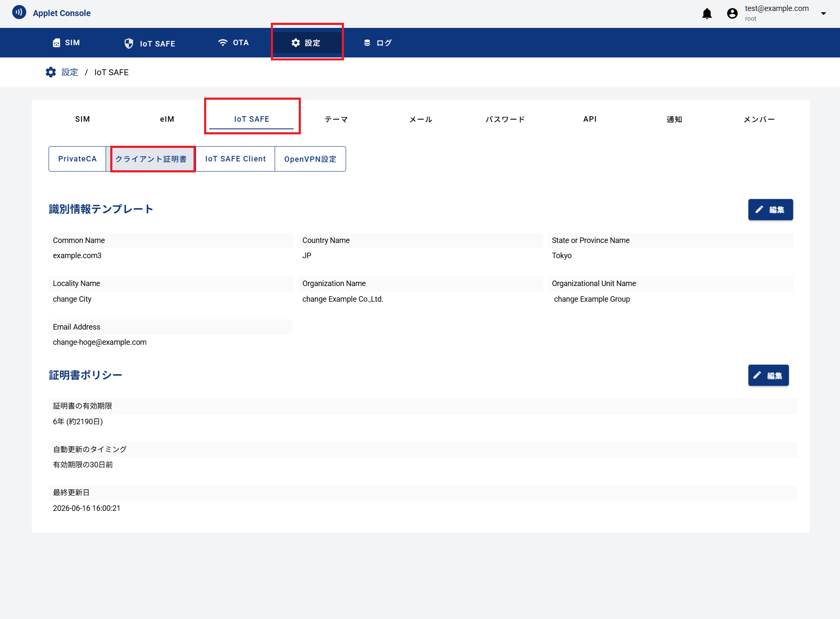Switch to the パスワード tab
The image size is (840, 619).
pyautogui.click(x=505, y=119)
